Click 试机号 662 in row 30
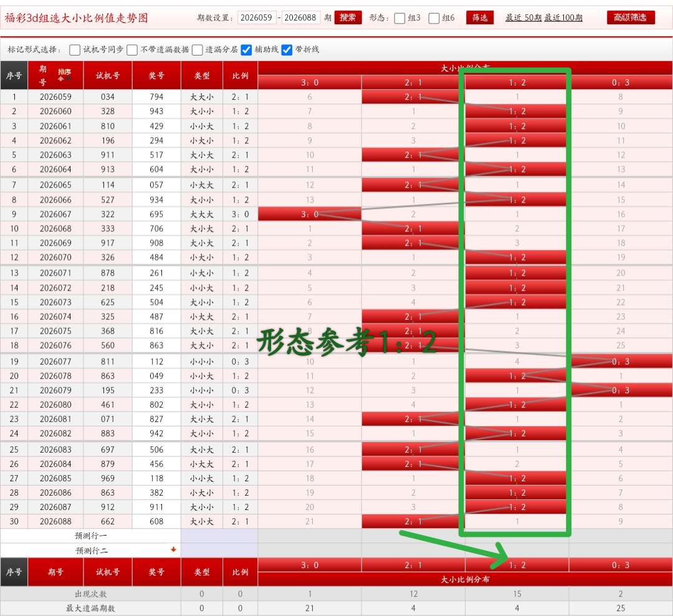673x616 pixels. tap(108, 521)
